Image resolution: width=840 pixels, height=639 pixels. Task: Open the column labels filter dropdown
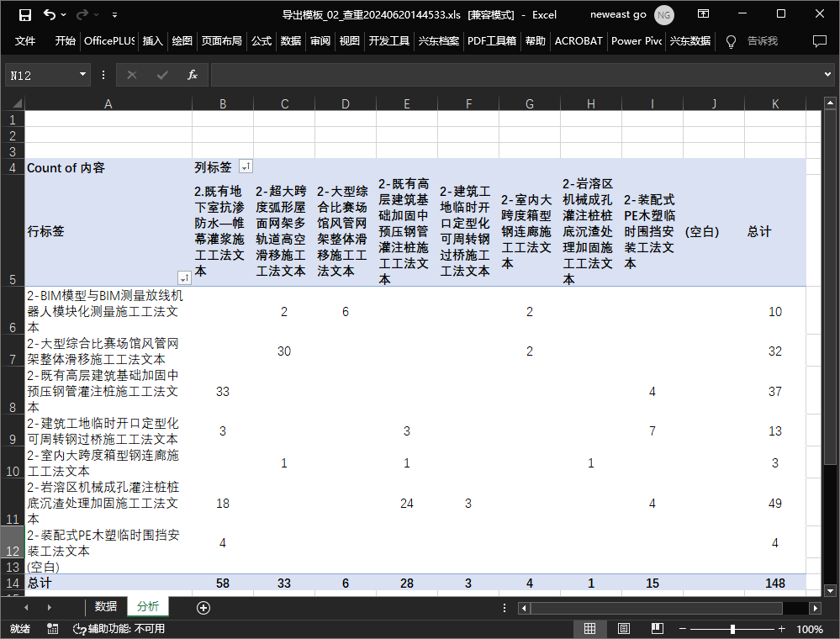(245, 167)
